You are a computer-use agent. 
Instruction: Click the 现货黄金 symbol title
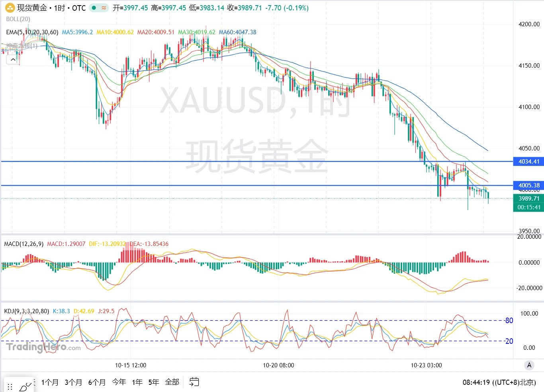(x=32, y=8)
